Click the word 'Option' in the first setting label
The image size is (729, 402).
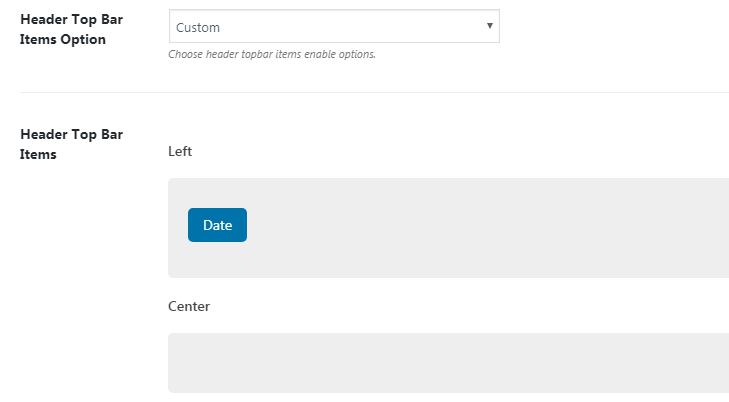tap(83, 39)
